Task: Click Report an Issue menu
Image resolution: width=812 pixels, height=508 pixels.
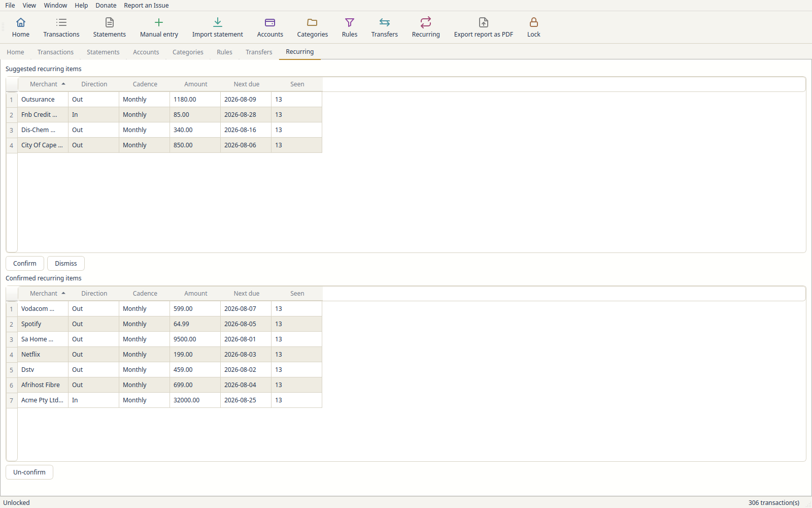Action: pos(146,6)
